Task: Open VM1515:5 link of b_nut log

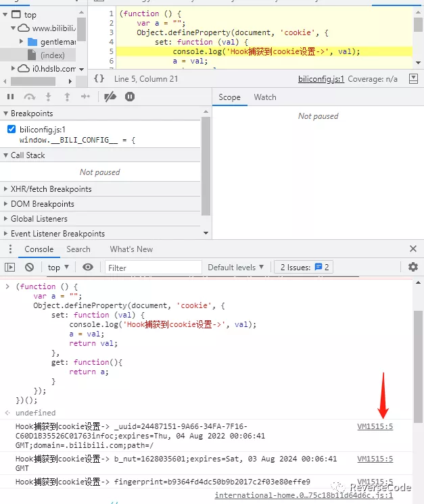Action: pyautogui.click(x=375, y=459)
